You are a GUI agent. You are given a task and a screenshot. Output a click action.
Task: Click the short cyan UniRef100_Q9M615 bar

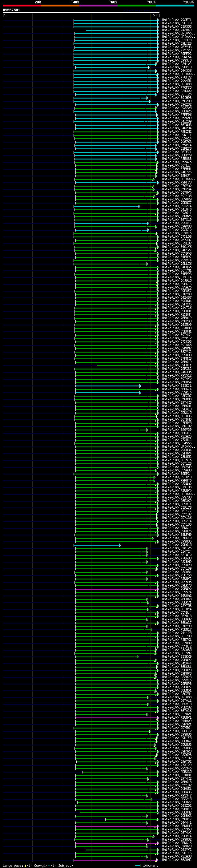click(97, 545)
